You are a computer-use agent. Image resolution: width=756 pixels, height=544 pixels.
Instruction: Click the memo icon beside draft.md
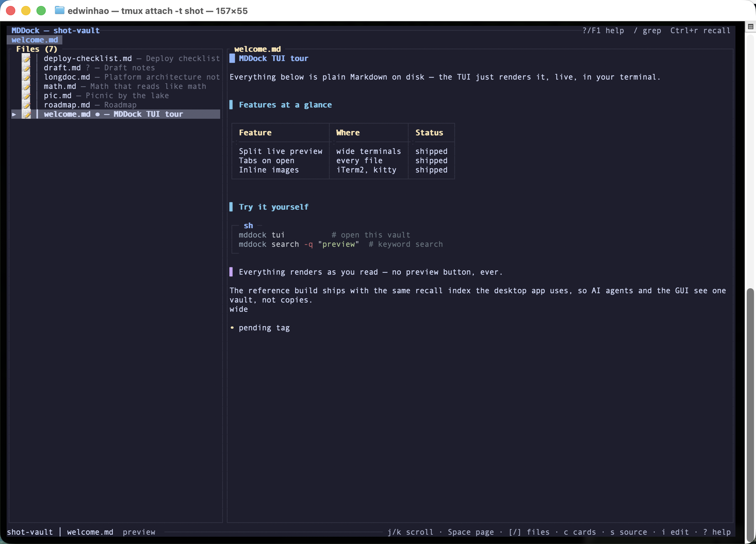[26, 68]
